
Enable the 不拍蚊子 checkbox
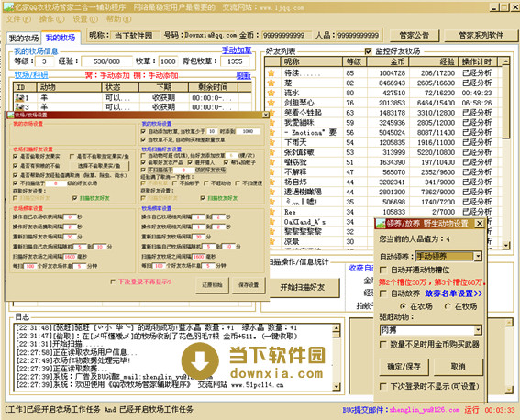175,183
